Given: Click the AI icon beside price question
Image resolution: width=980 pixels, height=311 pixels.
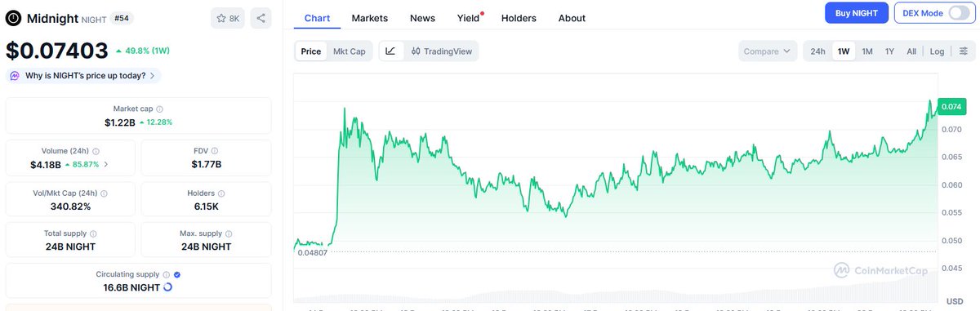Looking at the screenshot, I should (x=16, y=75).
